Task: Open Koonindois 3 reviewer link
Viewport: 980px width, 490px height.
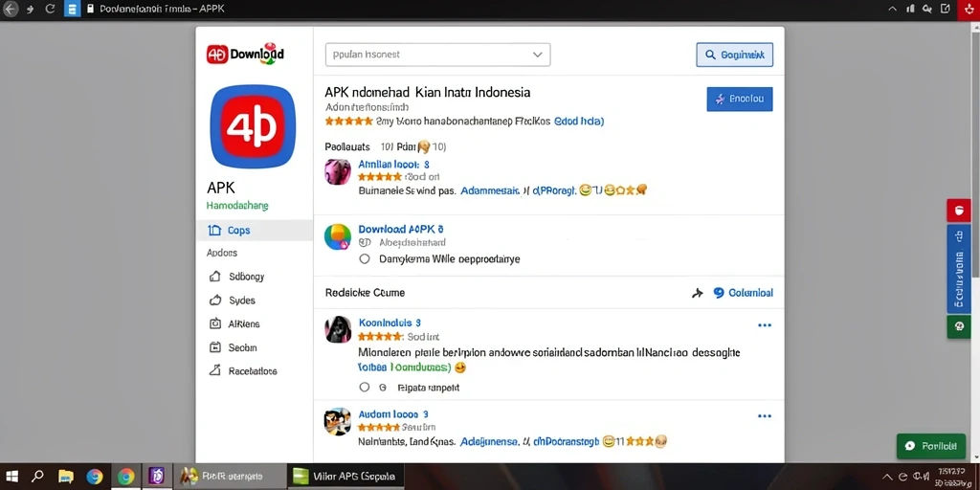Action: (x=390, y=323)
